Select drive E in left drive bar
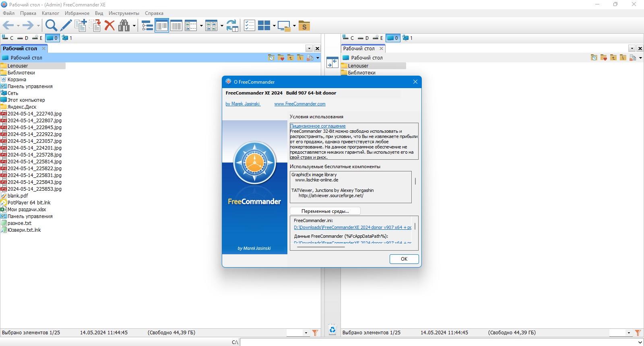644x346 pixels. click(x=37, y=38)
